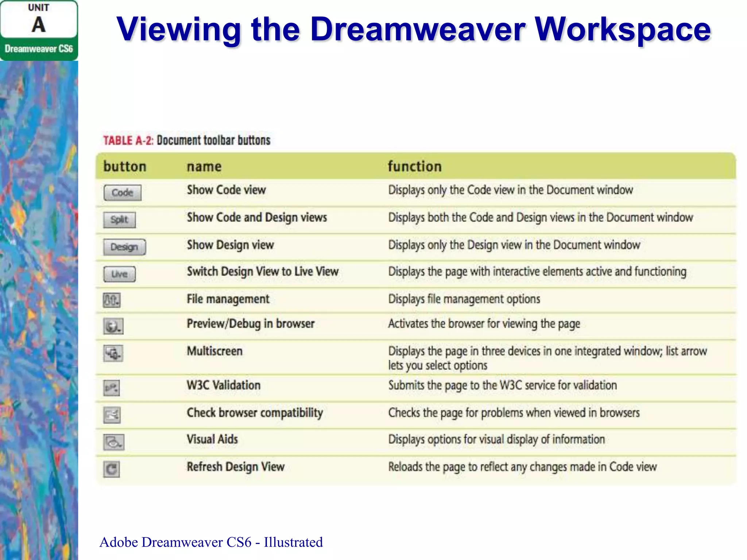This screenshot has width=747, height=560.
Task: Click the 'TABLE A-2: Document toolbar buttons' caption
Action: point(187,140)
